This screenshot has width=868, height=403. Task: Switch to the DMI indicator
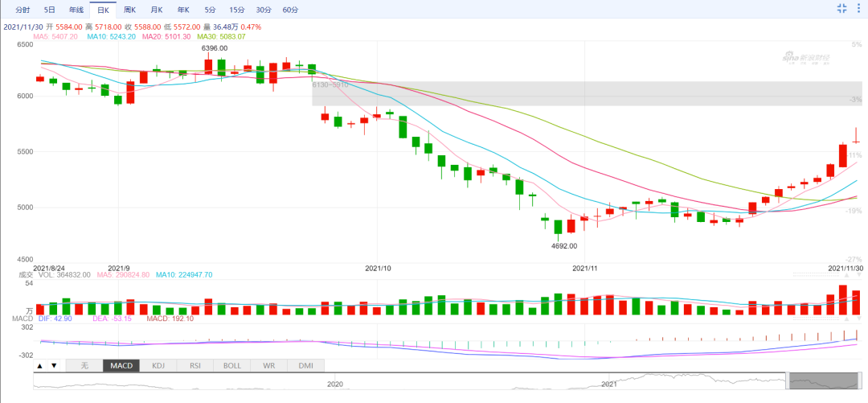click(x=305, y=365)
